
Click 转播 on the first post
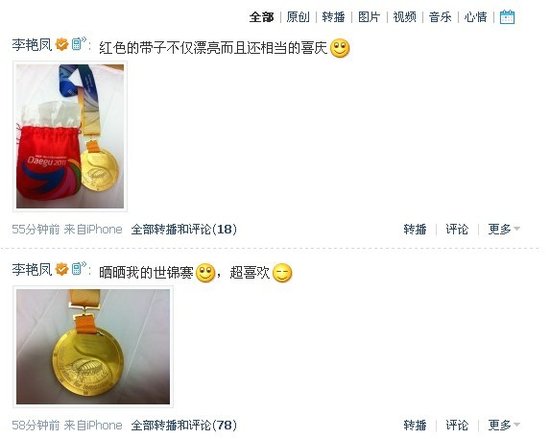pos(415,229)
